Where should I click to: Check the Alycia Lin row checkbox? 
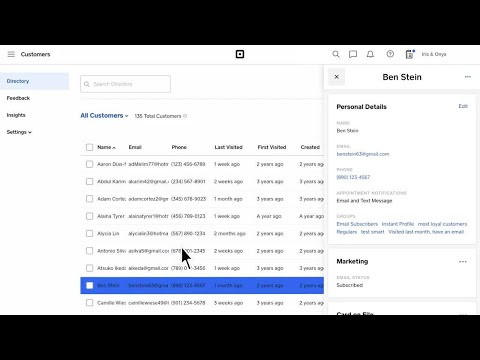pos(89,233)
